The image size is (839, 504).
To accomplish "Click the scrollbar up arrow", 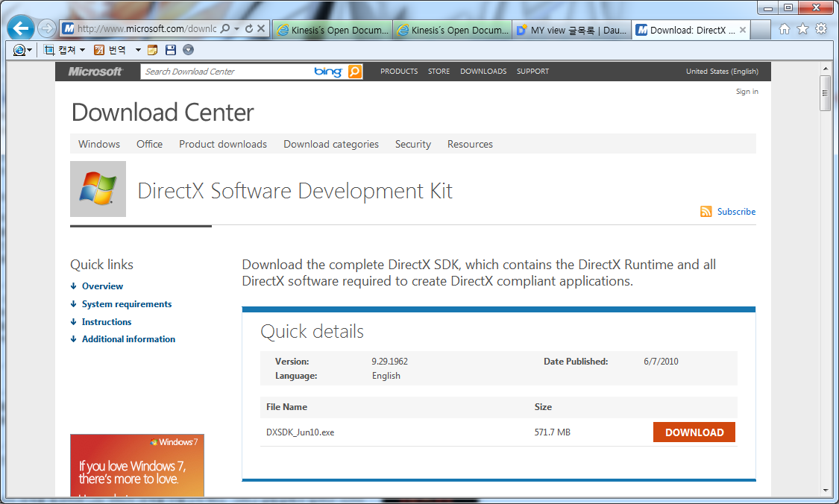I will [825, 68].
